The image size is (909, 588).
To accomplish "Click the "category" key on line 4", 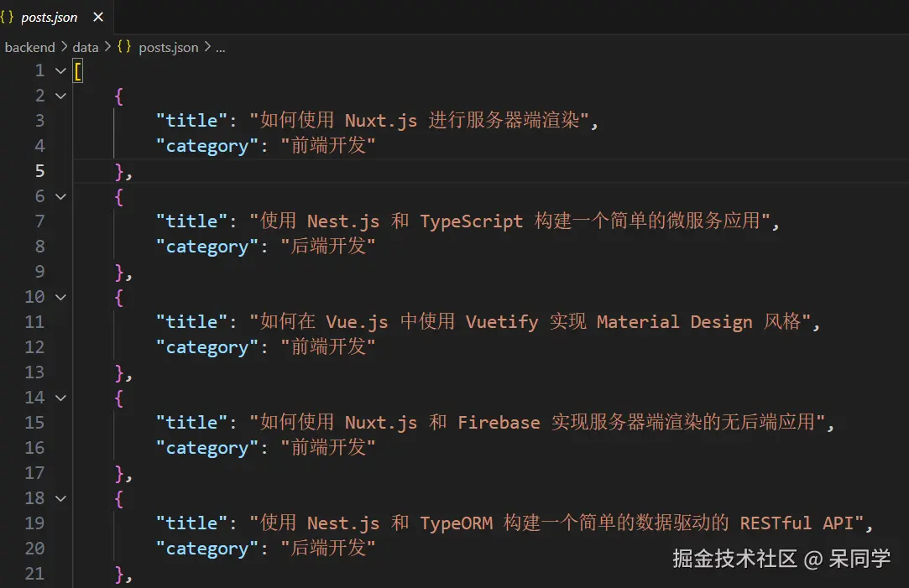I will click(207, 145).
